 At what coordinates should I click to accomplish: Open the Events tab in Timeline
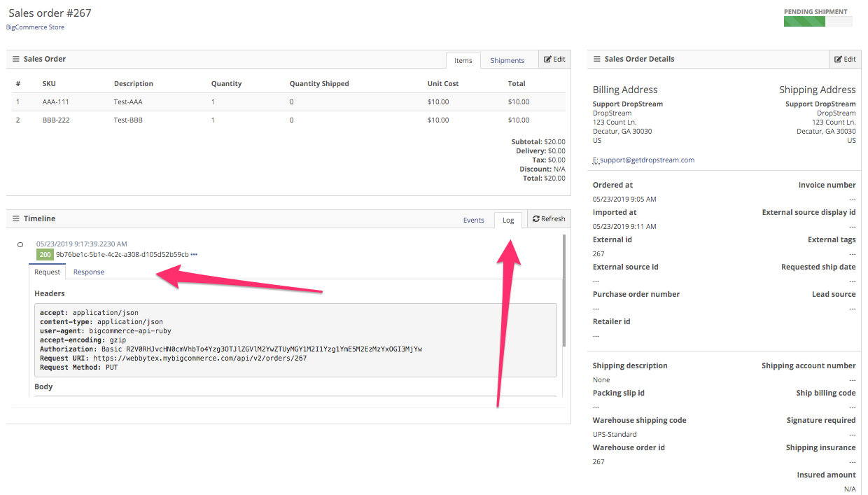point(473,221)
